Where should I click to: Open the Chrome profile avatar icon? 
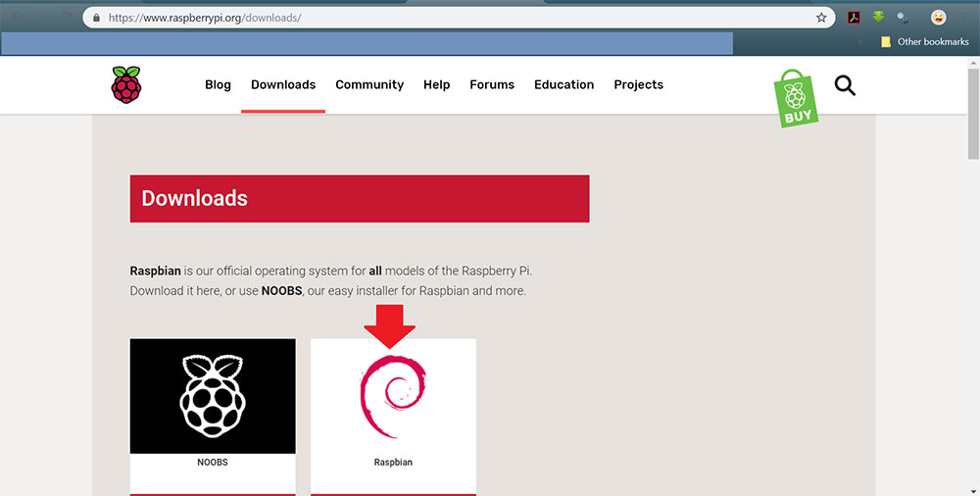pyautogui.click(x=939, y=18)
